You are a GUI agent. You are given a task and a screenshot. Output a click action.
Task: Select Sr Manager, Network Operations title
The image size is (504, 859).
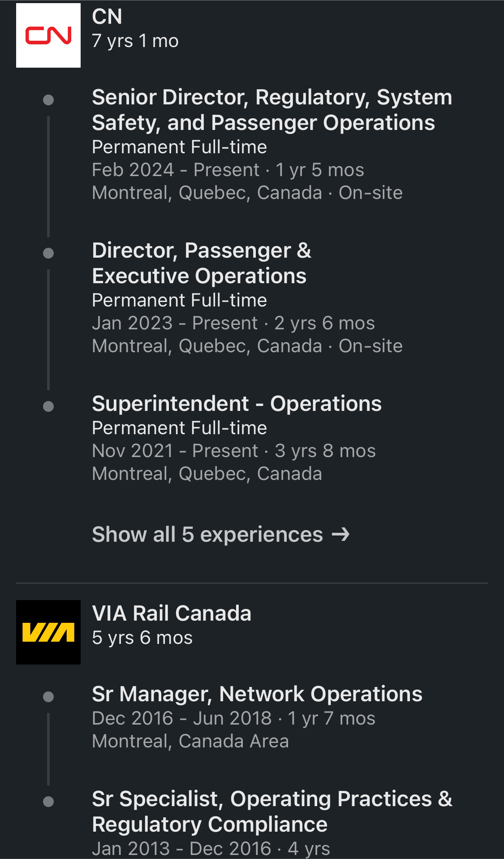click(257, 694)
